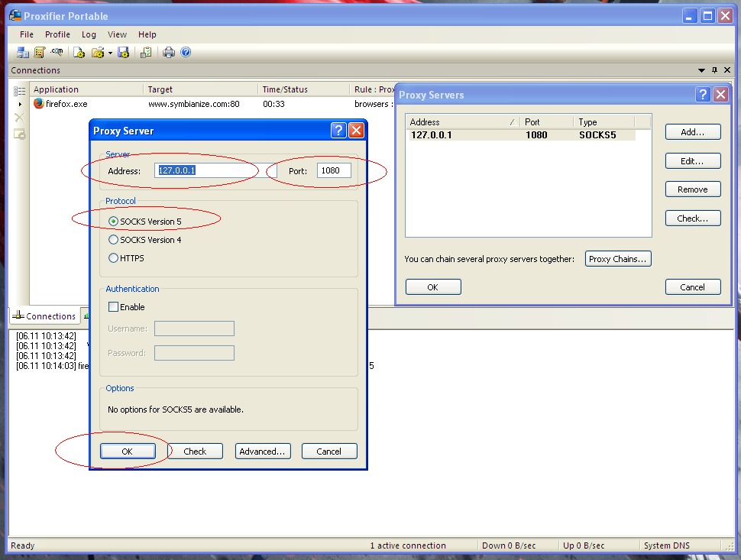Open the Log menu
Viewport: 741px width, 560px height.
pos(89,34)
